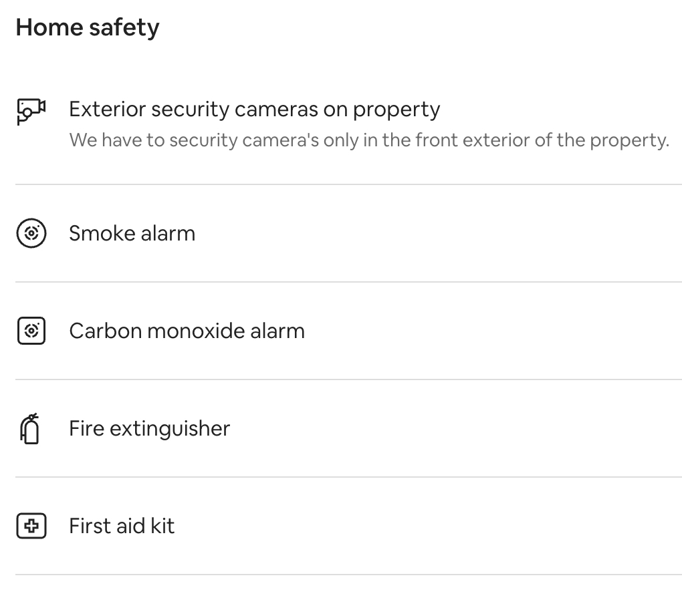This screenshot has width=682, height=616.
Task: Select the 'Smoke alarm' text label
Action: click(x=132, y=233)
